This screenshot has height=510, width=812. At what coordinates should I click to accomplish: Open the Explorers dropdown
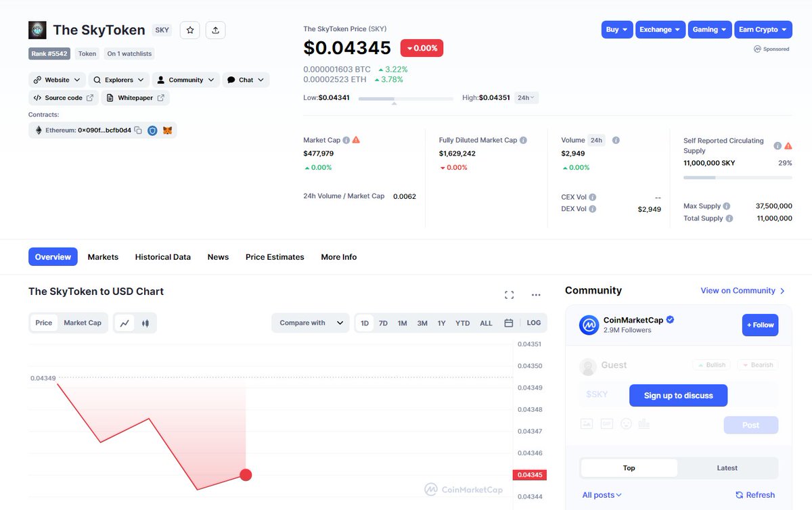(x=119, y=79)
